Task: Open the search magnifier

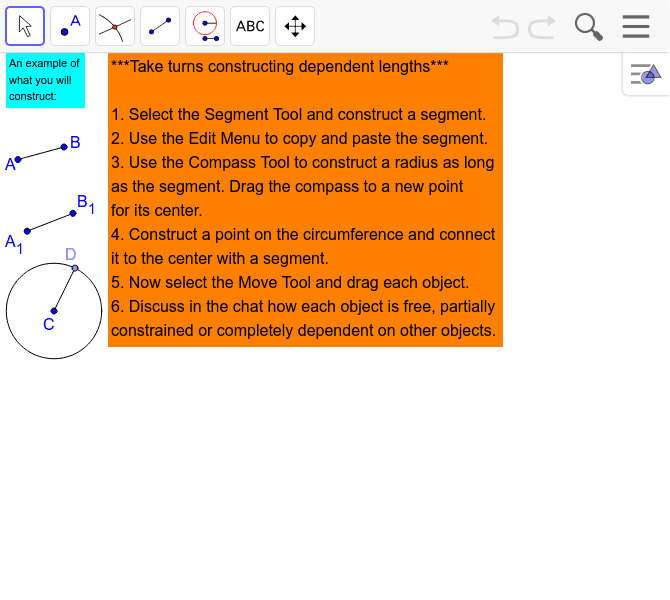Action: click(588, 27)
